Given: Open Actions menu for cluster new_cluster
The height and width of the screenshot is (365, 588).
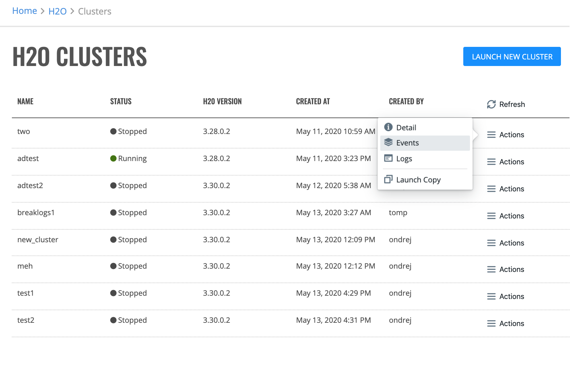Looking at the screenshot, I should (x=506, y=243).
